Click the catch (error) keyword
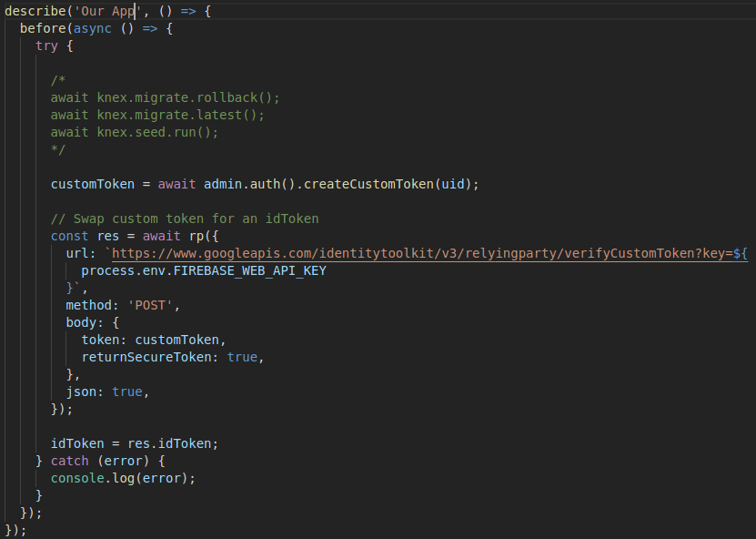This screenshot has width=756, height=539. pyautogui.click(x=70, y=461)
